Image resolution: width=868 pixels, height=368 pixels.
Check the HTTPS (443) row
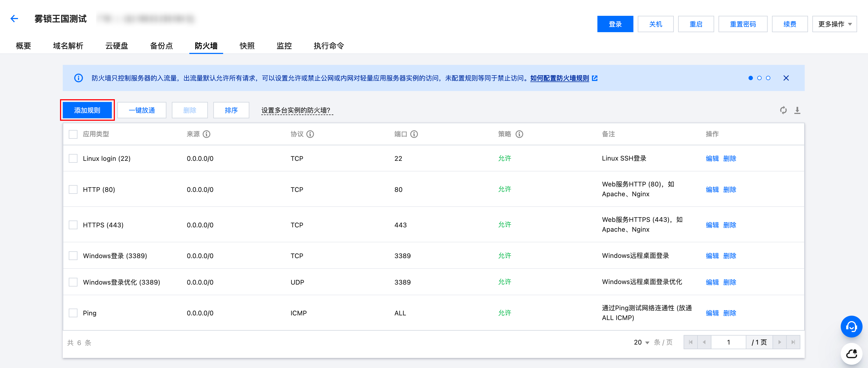point(73,225)
